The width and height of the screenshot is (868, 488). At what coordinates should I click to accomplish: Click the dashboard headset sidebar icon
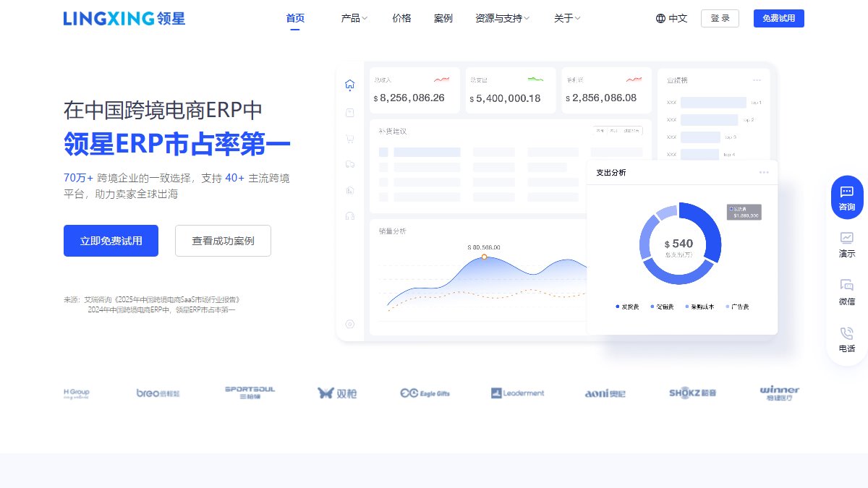click(350, 215)
